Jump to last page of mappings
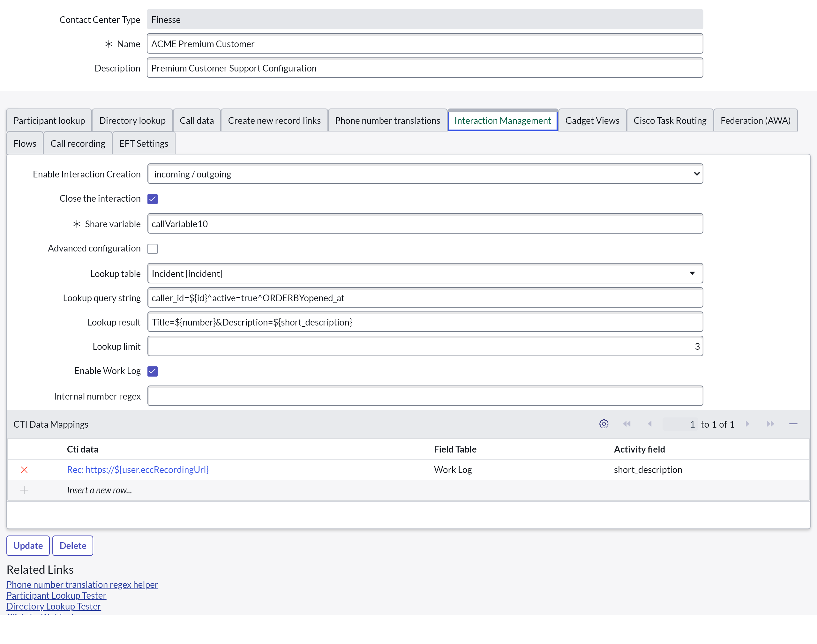Image resolution: width=817 pixels, height=644 pixels. [770, 424]
